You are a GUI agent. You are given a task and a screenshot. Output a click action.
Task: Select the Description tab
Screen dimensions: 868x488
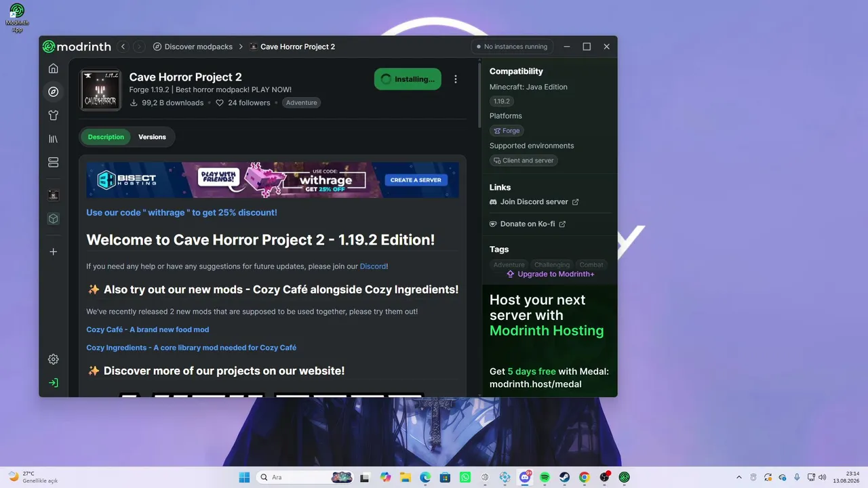(106, 137)
